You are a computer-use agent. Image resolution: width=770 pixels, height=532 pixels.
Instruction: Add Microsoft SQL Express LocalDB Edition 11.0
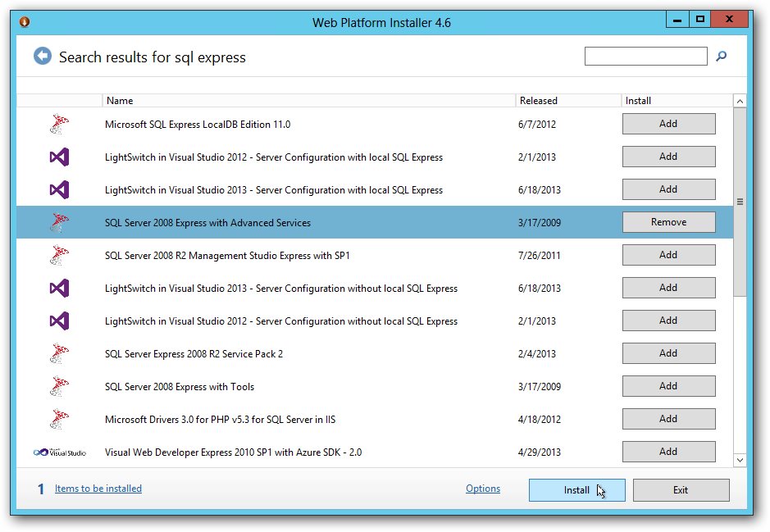[669, 124]
